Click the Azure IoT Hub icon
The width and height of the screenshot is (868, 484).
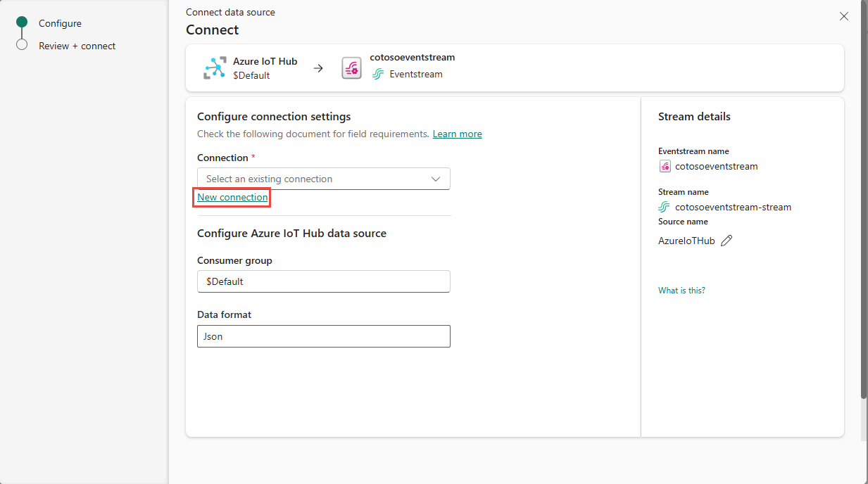(x=214, y=68)
